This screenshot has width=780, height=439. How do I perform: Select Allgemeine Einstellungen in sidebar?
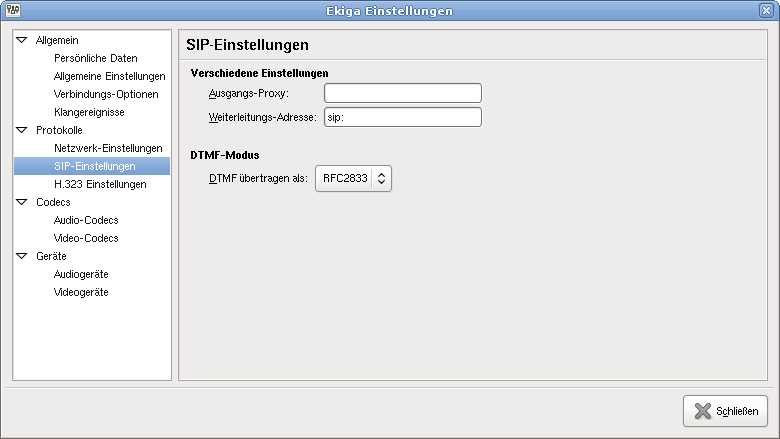point(109,76)
